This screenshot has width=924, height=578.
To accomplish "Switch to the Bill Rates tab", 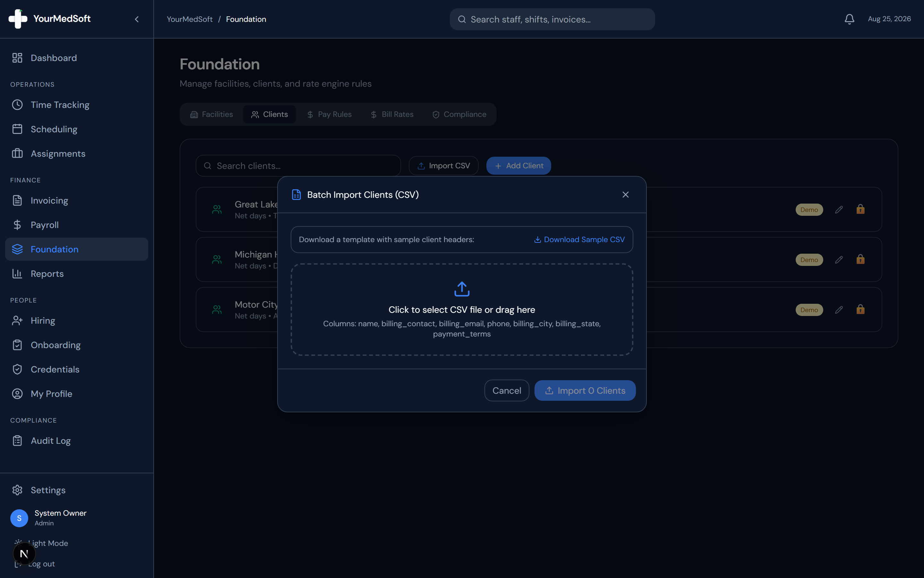I will 392,114.
